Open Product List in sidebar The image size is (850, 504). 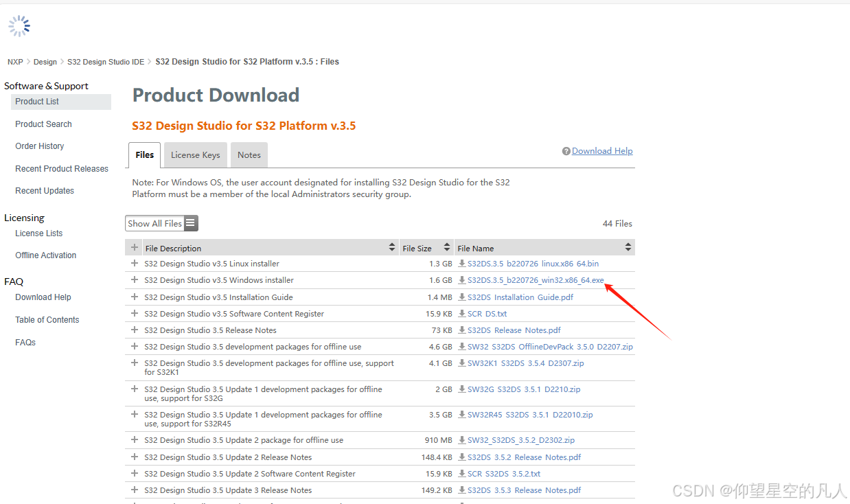[x=61, y=102]
